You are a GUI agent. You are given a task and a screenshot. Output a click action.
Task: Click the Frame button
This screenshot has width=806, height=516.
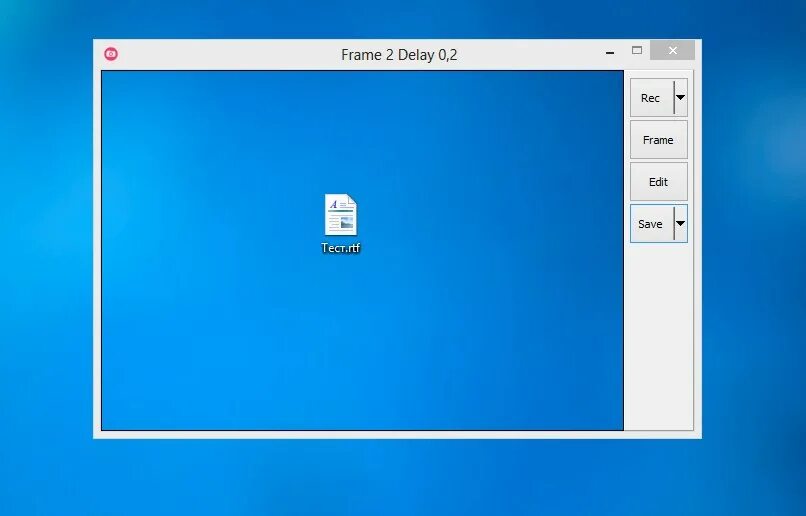click(658, 140)
